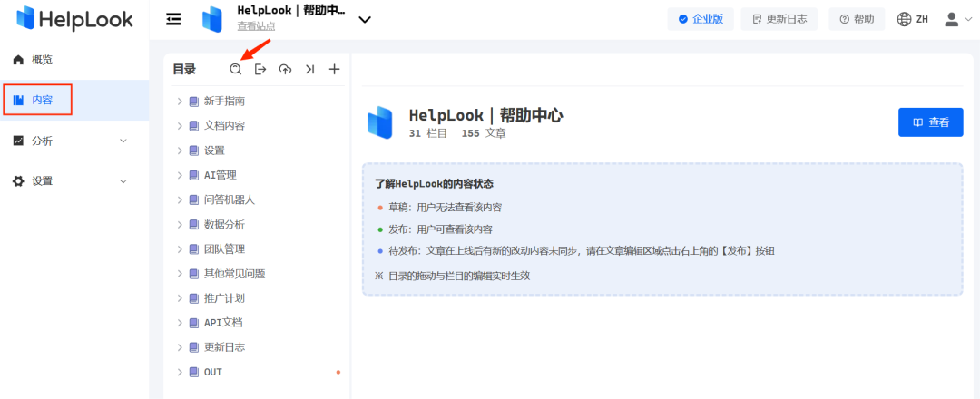Click the plus icon to add content
Viewport: 980px width, 399px height.
[334, 69]
